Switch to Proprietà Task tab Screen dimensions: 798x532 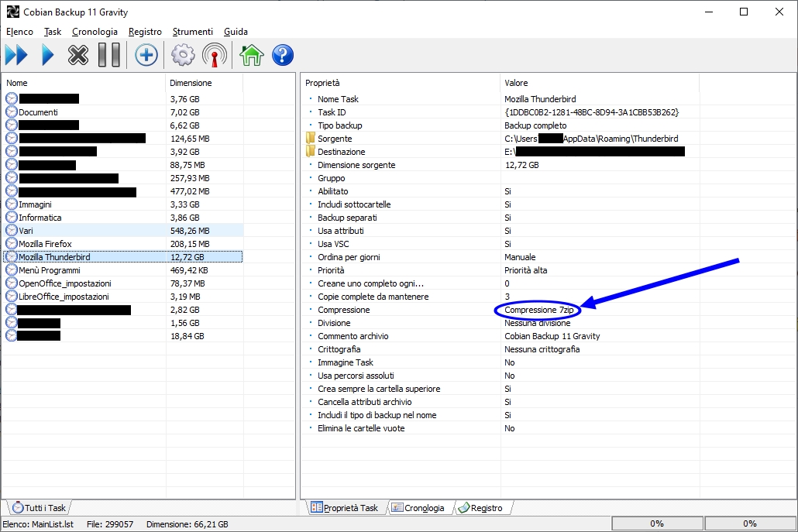[345, 507]
